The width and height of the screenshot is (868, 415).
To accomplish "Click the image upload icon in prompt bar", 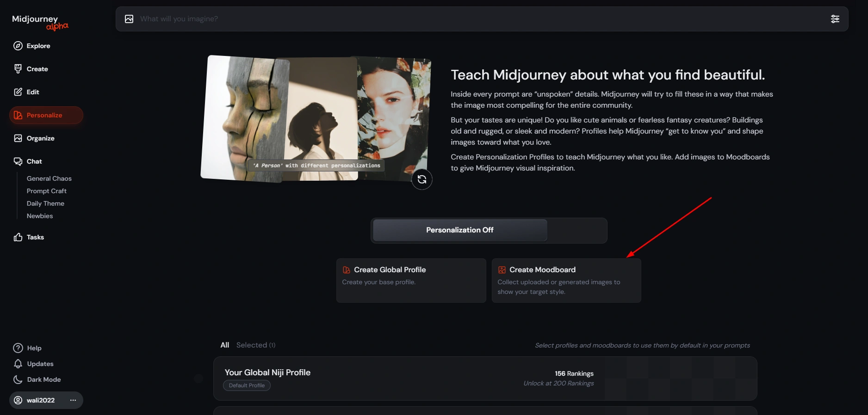I will (129, 19).
